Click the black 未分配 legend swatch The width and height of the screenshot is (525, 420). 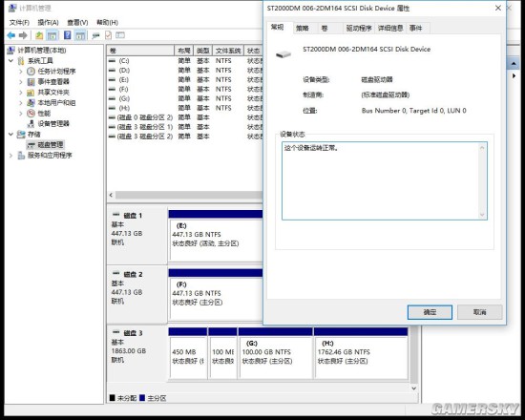click(113, 398)
